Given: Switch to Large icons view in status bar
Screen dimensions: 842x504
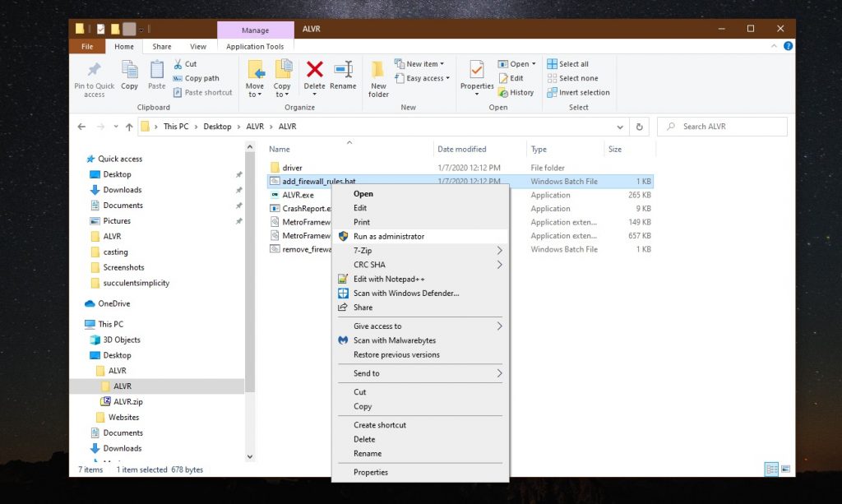Looking at the screenshot, I should click(785, 469).
